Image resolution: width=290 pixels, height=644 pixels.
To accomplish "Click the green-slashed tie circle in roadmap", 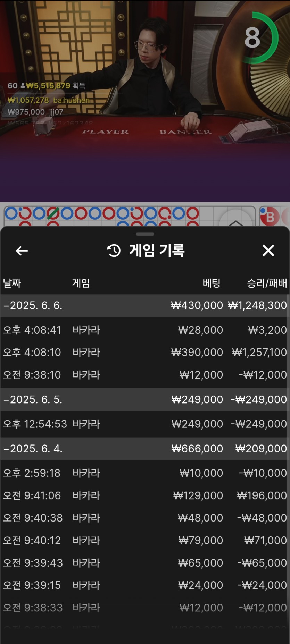I will click(x=53, y=213).
